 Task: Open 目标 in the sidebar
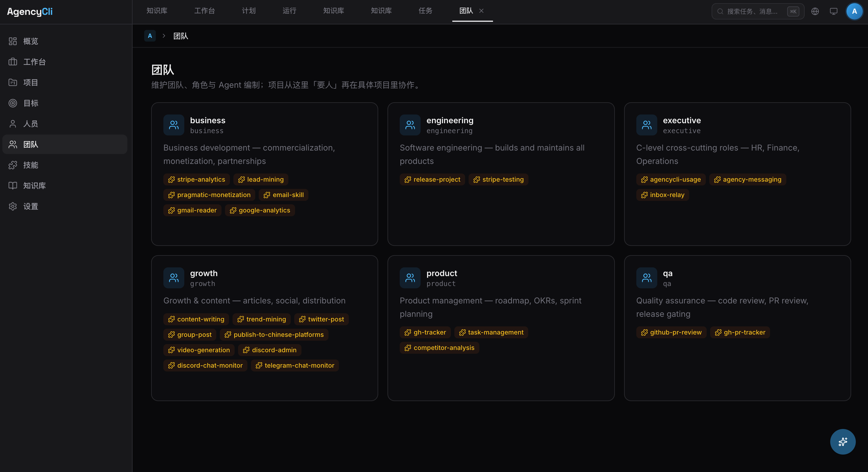pos(30,103)
